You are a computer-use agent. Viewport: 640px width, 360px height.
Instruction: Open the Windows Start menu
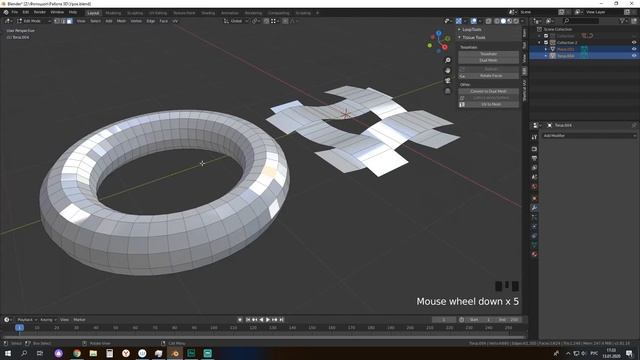point(8,353)
